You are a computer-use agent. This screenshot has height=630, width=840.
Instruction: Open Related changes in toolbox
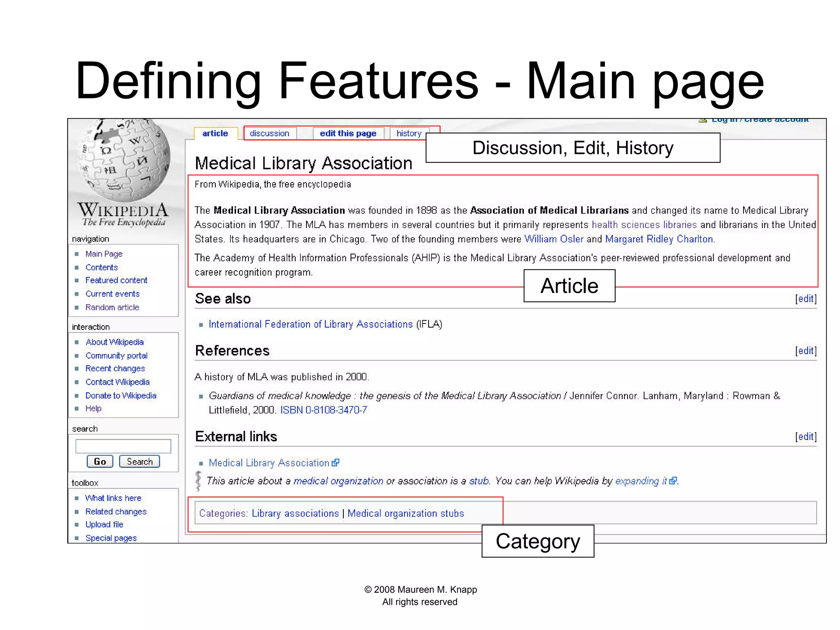click(x=116, y=511)
